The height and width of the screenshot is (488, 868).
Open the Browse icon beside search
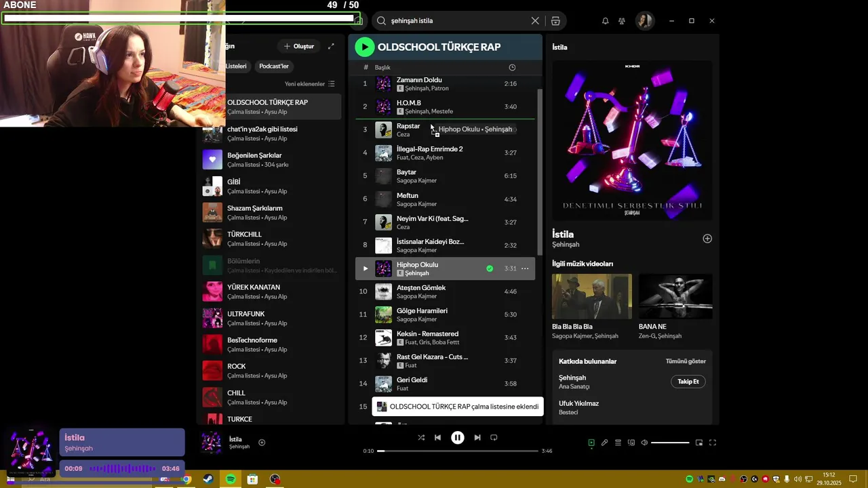[555, 21]
